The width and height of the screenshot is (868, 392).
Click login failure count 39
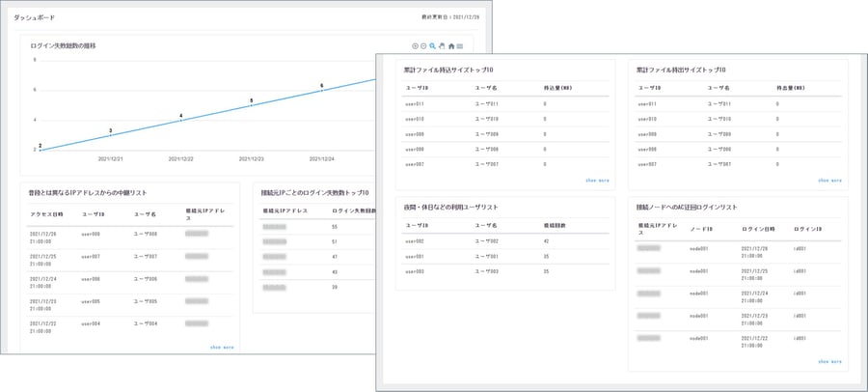(x=335, y=287)
